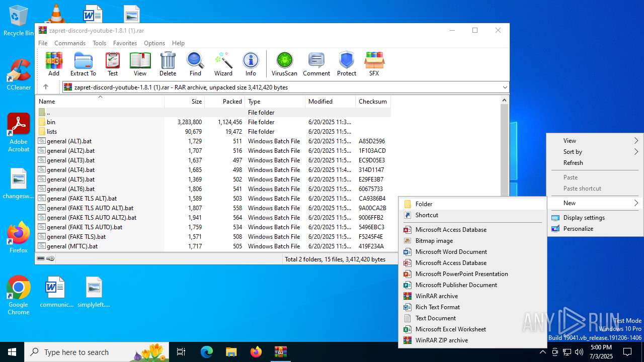The height and width of the screenshot is (362, 644).
Task: Sort by Name column header
Action: click(100, 102)
